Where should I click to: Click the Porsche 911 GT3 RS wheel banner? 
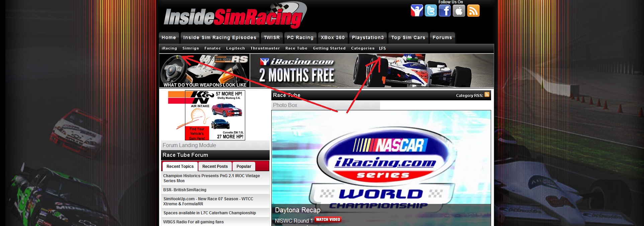tap(204, 71)
